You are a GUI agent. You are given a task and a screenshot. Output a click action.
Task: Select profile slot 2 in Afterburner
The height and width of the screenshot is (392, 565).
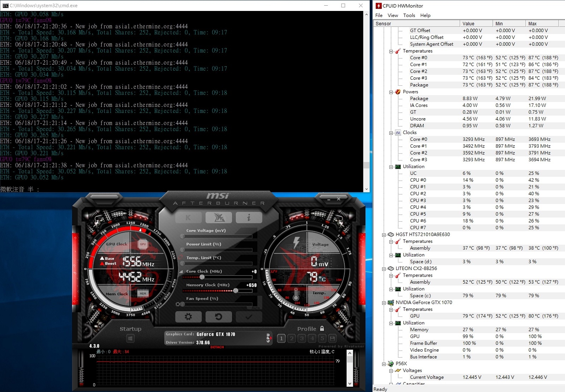pos(292,339)
